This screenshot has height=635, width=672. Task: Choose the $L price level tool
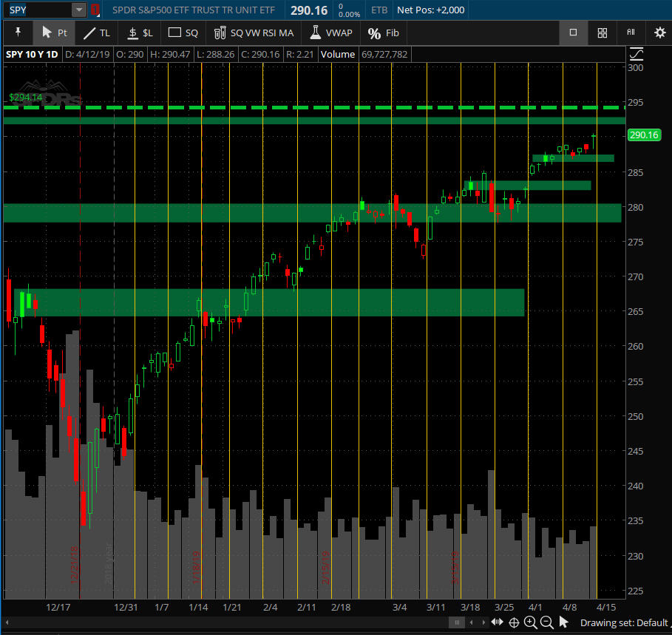[140, 33]
